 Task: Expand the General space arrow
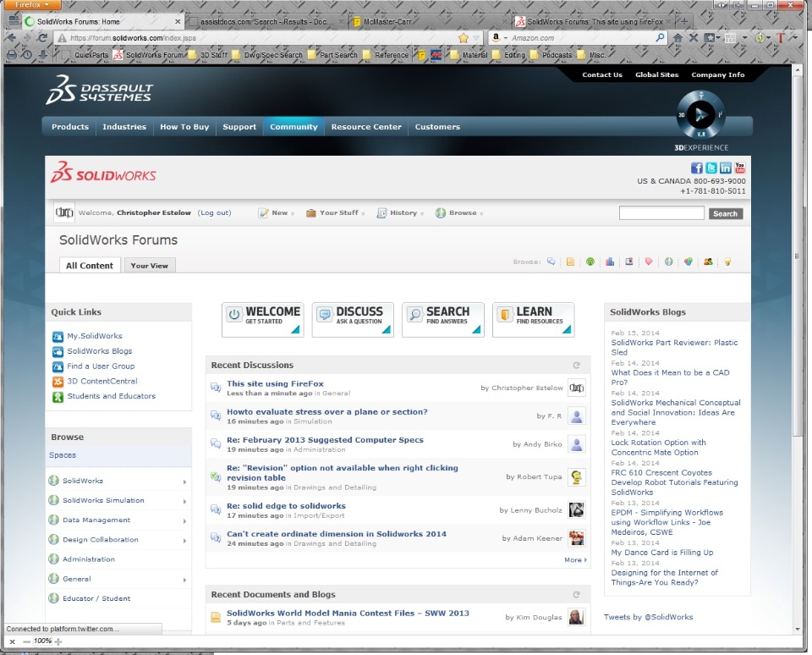[x=184, y=580]
